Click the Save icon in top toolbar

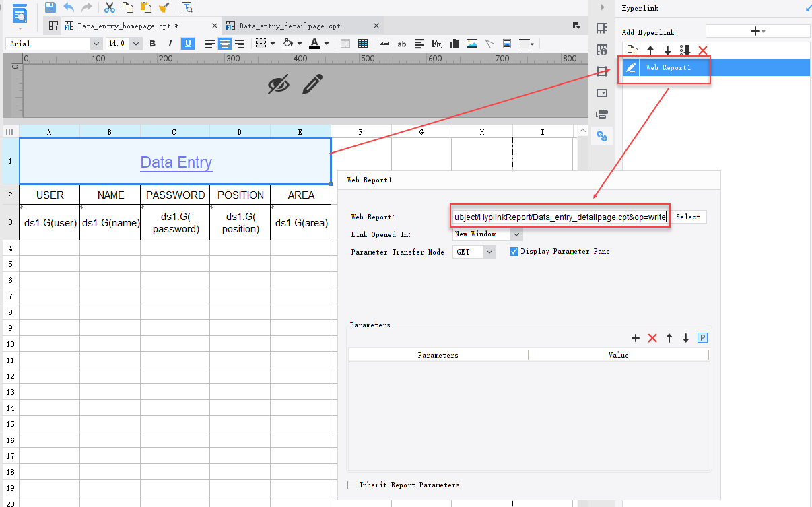pyautogui.click(x=50, y=7)
